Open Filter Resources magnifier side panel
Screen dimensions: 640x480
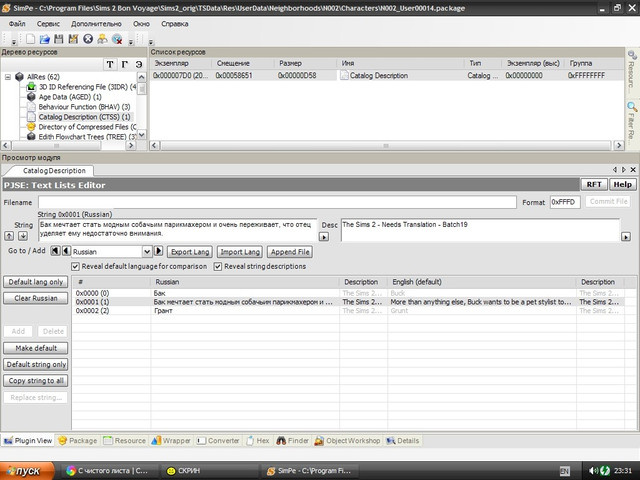pyautogui.click(x=632, y=107)
